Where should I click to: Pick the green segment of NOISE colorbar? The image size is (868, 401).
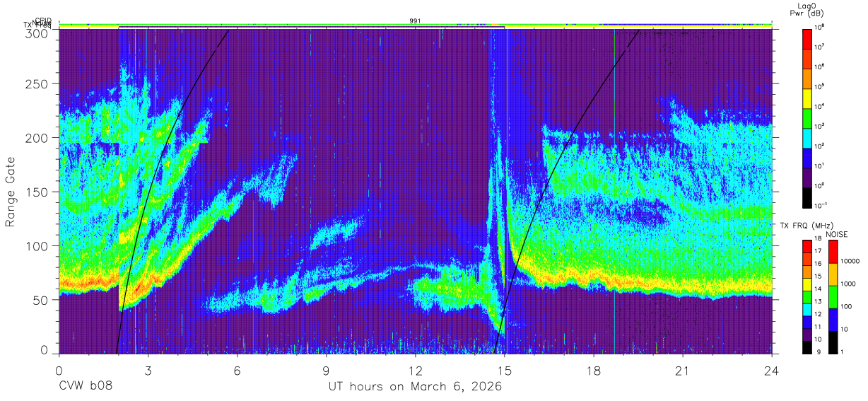pyautogui.click(x=833, y=296)
